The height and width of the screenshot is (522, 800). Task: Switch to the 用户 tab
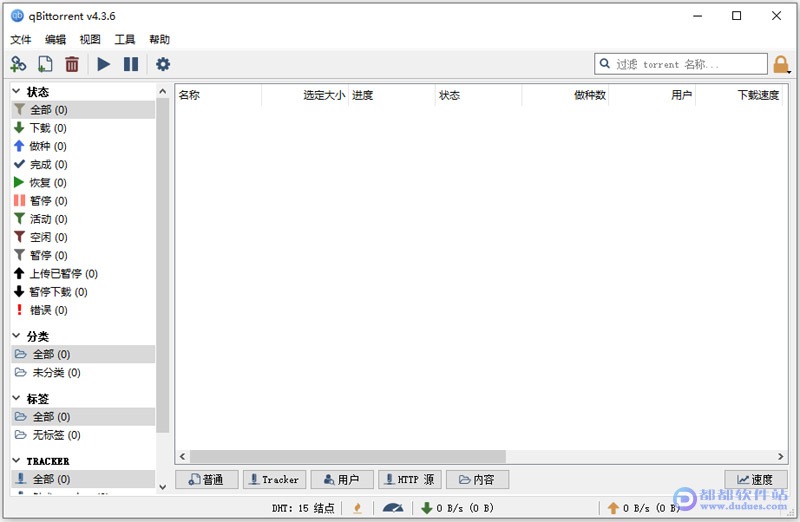[x=342, y=479]
